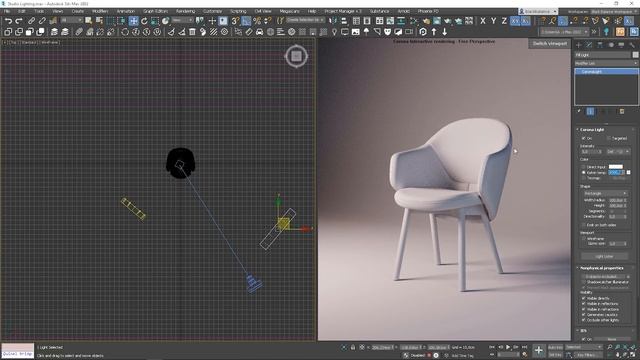Screen dimensions: 640x360
Task: Open the Workspaces dropdown
Action: (x=613, y=11)
